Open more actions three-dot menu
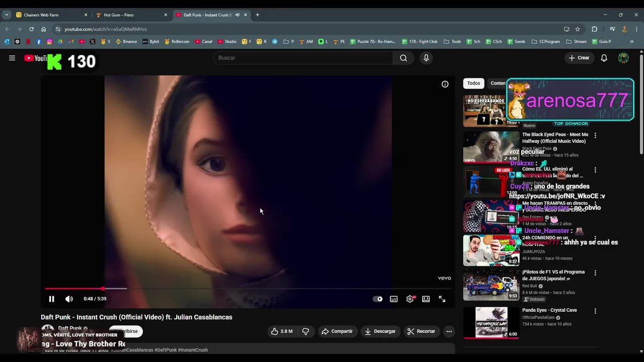Screen dimensions: 644x362 pos(449,331)
